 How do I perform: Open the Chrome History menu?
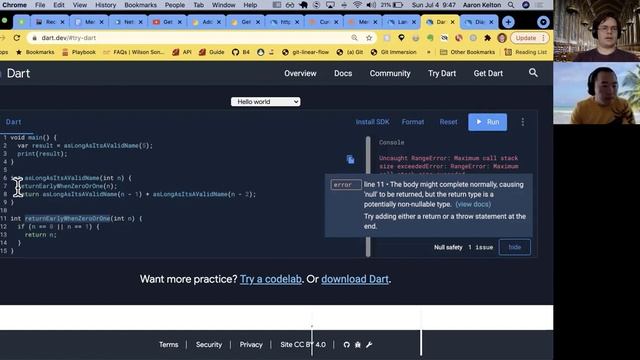[106, 5]
